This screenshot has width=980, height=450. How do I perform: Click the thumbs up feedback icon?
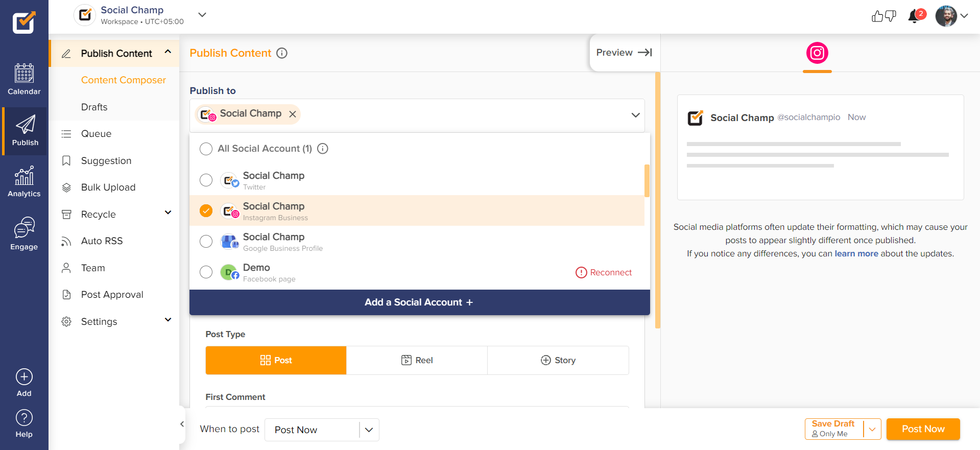(x=877, y=16)
